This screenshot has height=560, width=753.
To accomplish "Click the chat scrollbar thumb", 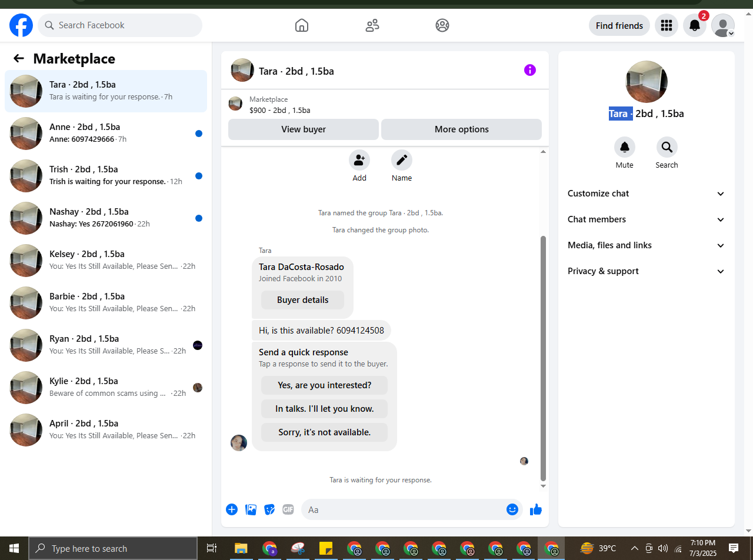I will 543,358.
